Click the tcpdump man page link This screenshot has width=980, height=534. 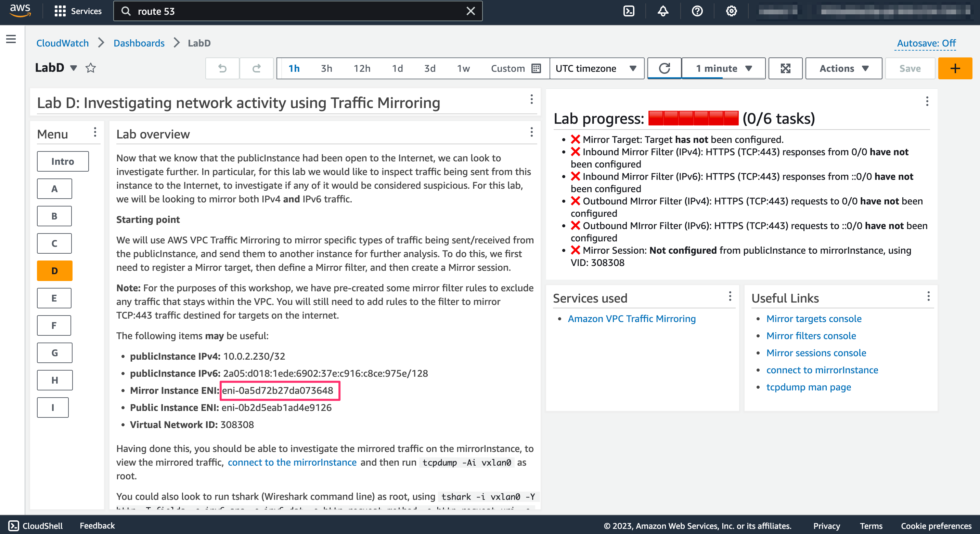click(x=809, y=387)
